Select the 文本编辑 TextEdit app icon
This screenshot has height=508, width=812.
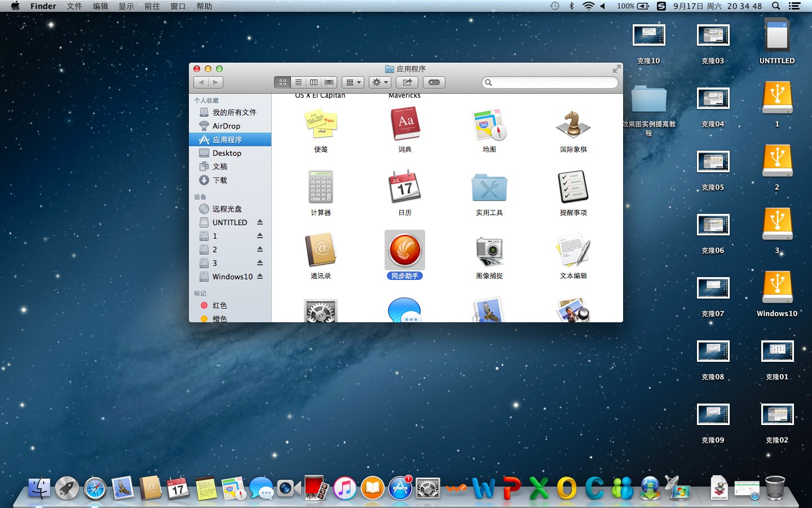tap(573, 251)
